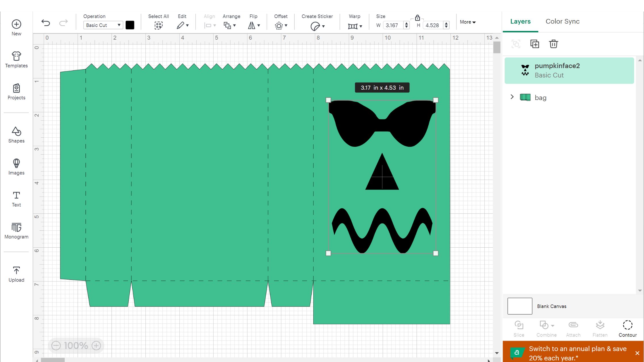Open the Monogram tool
Screen dimensions: 644x362
click(x=16, y=231)
